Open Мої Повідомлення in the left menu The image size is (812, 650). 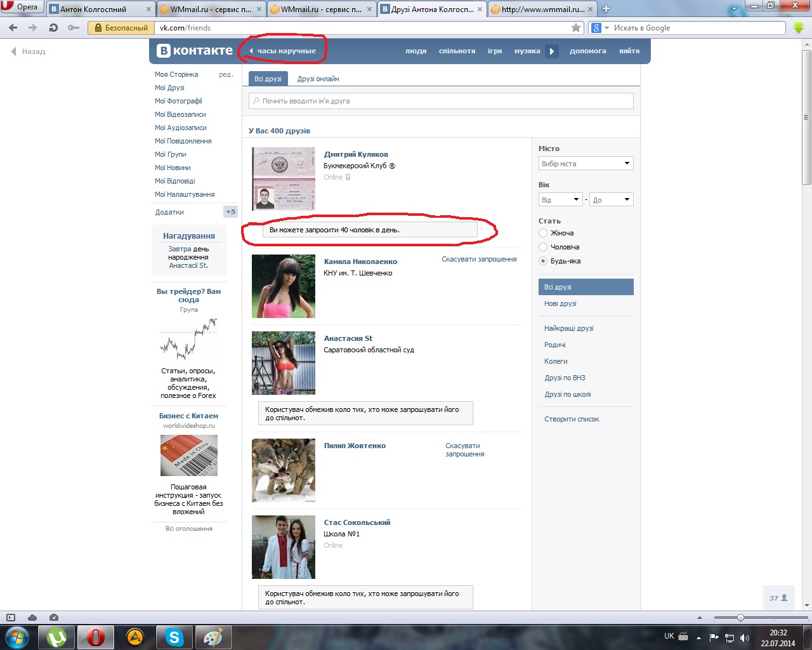[x=183, y=141]
